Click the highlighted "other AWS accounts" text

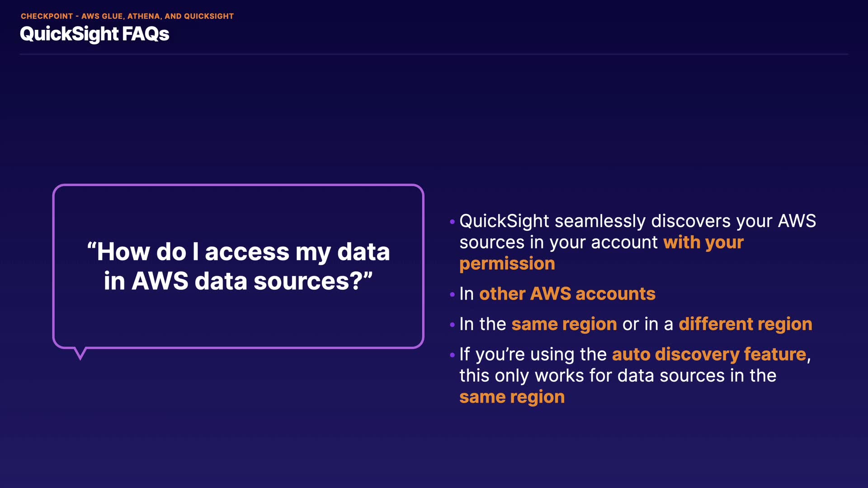point(567,294)
